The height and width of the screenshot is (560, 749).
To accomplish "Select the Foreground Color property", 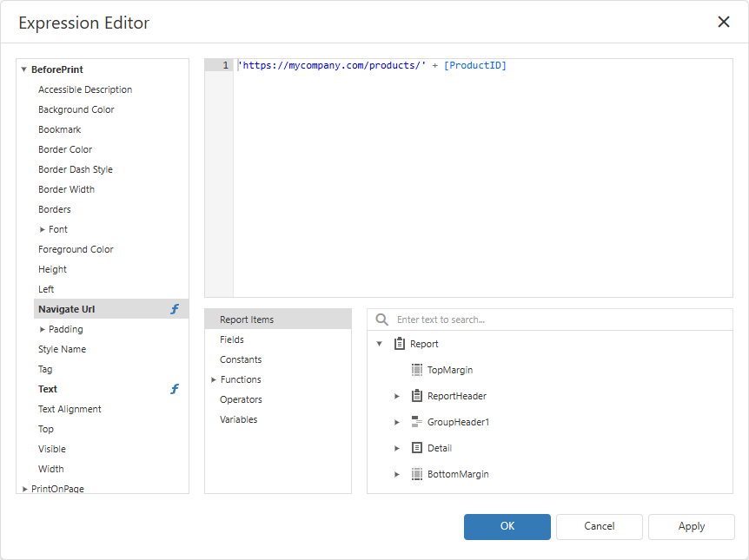I will point(111,249).
